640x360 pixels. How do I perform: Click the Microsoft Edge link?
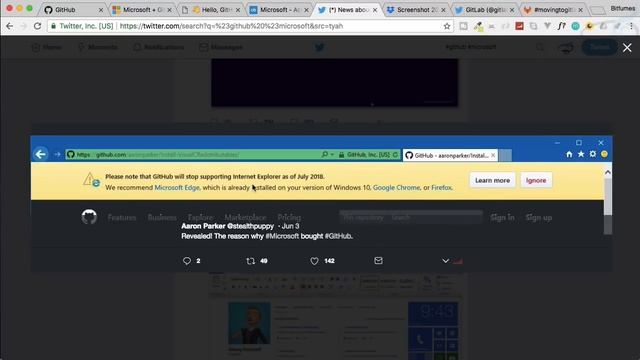pos(177,188)
